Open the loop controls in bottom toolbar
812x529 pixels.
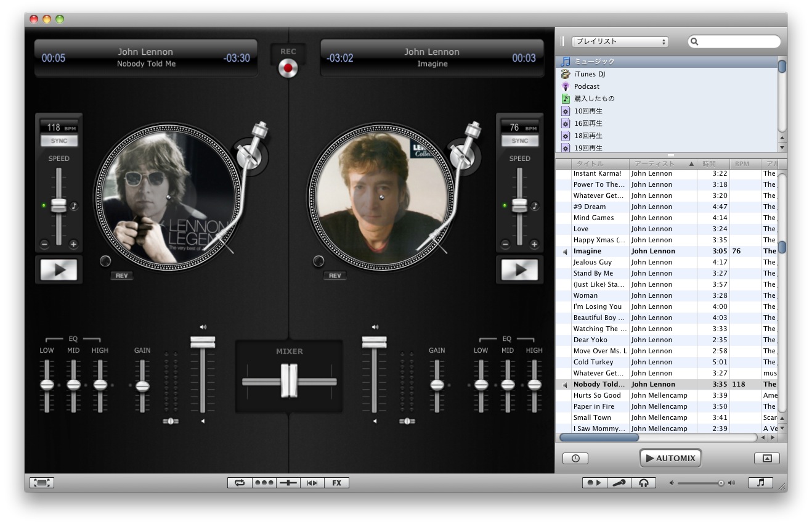tap(239, 483)
